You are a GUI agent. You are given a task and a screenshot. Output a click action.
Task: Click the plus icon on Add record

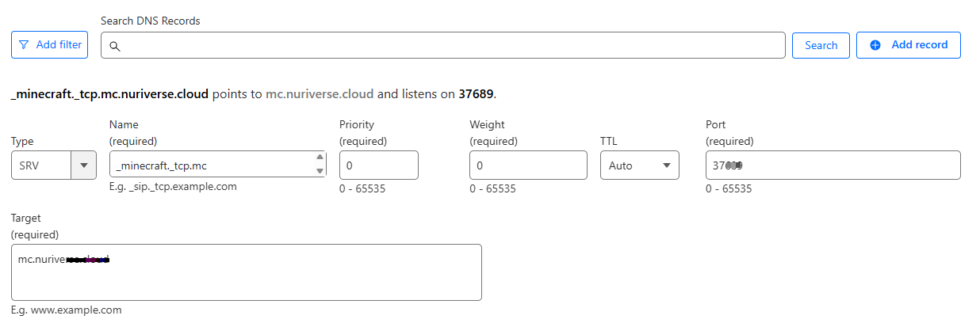pos(875,45)
